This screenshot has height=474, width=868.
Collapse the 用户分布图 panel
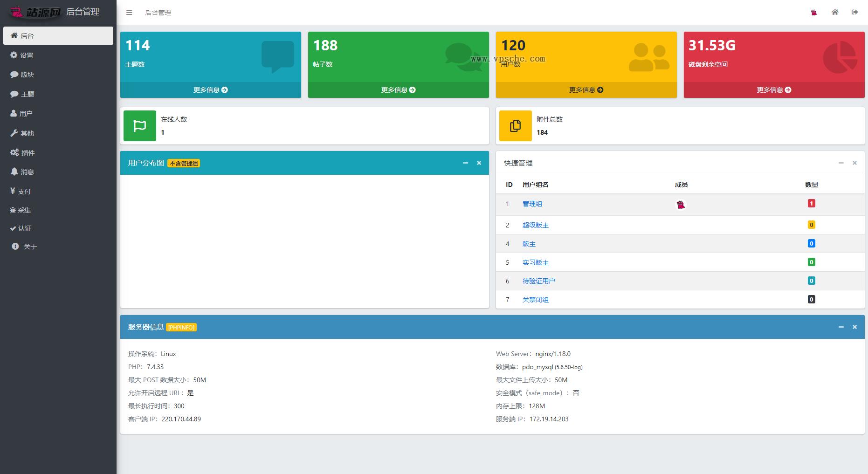[x=465, y=163]
